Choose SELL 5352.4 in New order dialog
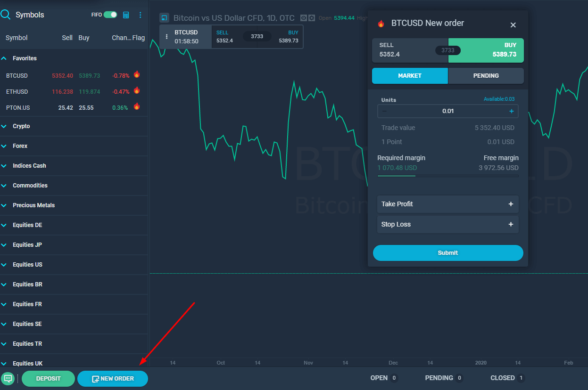 pos(410,50)
